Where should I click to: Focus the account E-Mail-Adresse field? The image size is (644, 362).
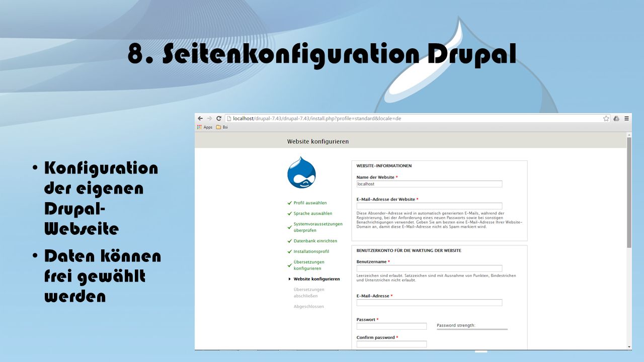pyautogui.click(x=429, y=303)
